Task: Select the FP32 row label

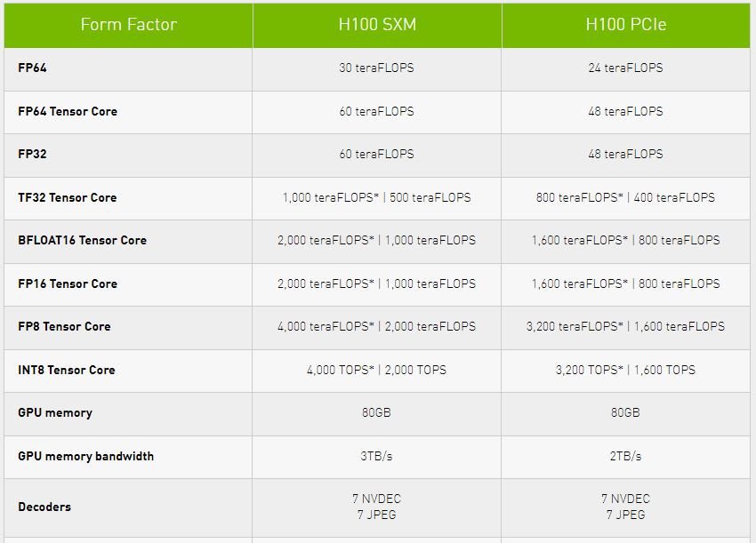Action: (x=32, y=155)
